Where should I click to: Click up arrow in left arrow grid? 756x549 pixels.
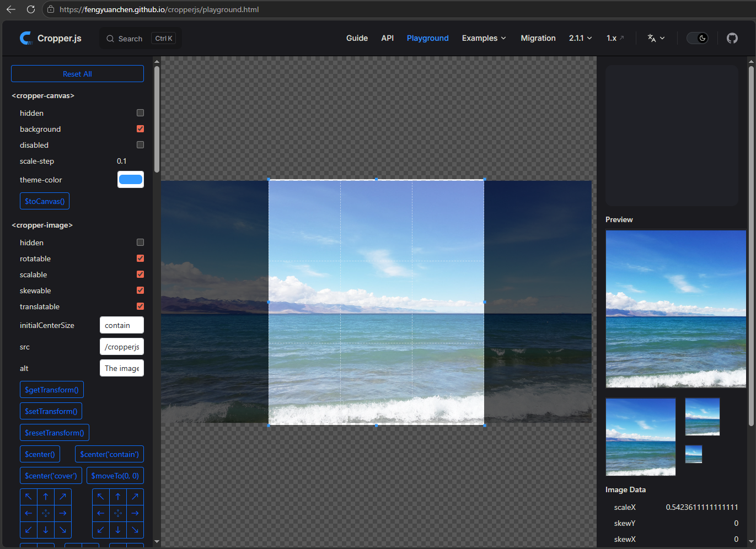tap(46, 497)
